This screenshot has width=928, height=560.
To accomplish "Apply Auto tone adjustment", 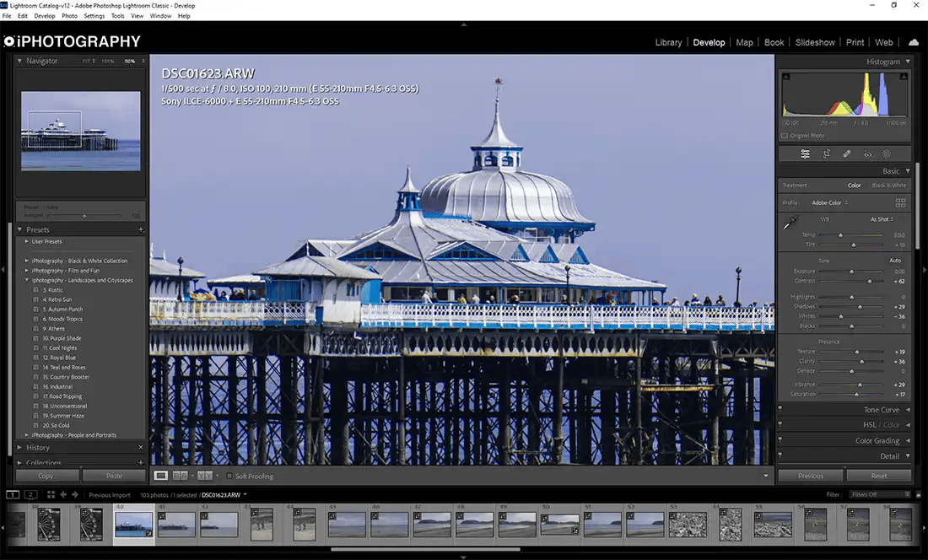I will pos(894,261).
